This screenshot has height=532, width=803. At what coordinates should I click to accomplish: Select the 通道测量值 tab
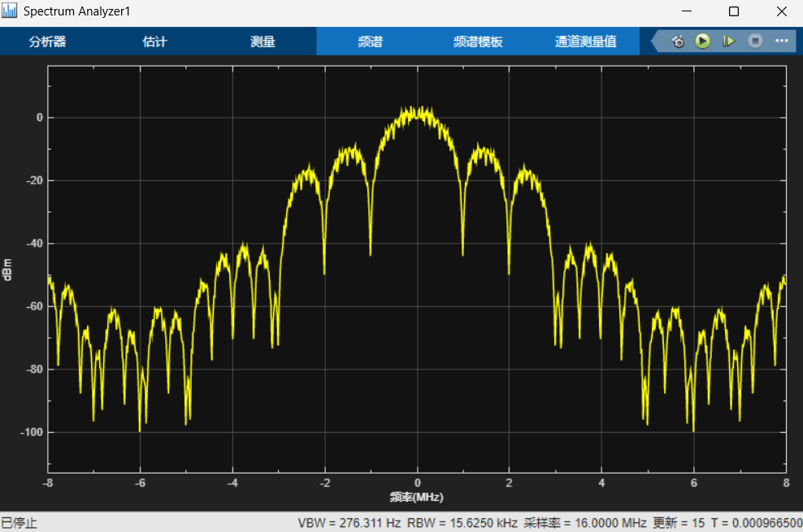pos(585,41)
